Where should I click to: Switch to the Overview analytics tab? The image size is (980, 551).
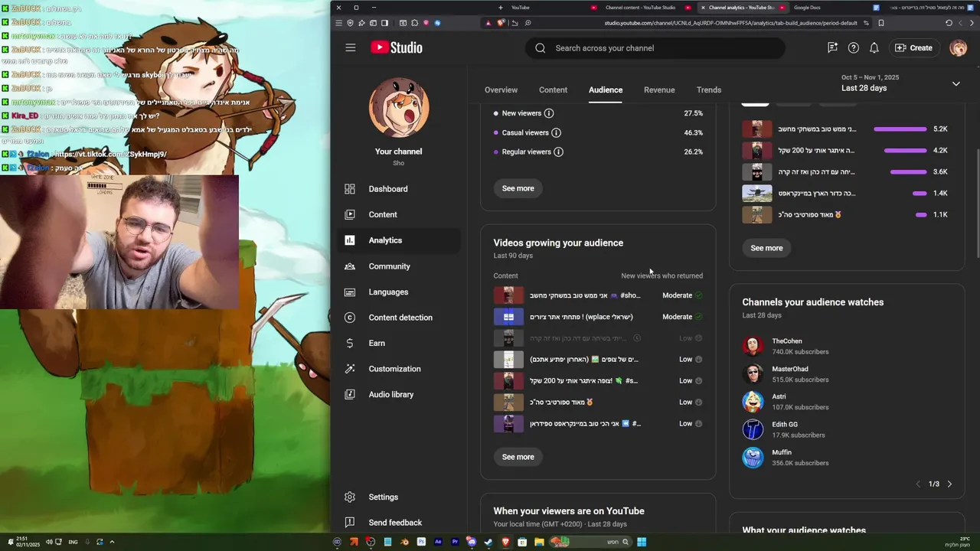coord(501,90)
